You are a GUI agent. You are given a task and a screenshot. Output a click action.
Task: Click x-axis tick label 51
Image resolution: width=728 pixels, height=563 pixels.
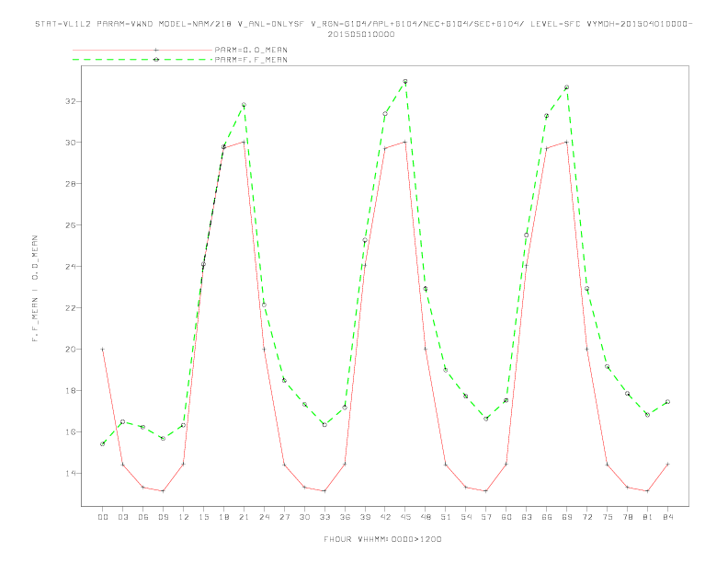click(x=446, y=517)
